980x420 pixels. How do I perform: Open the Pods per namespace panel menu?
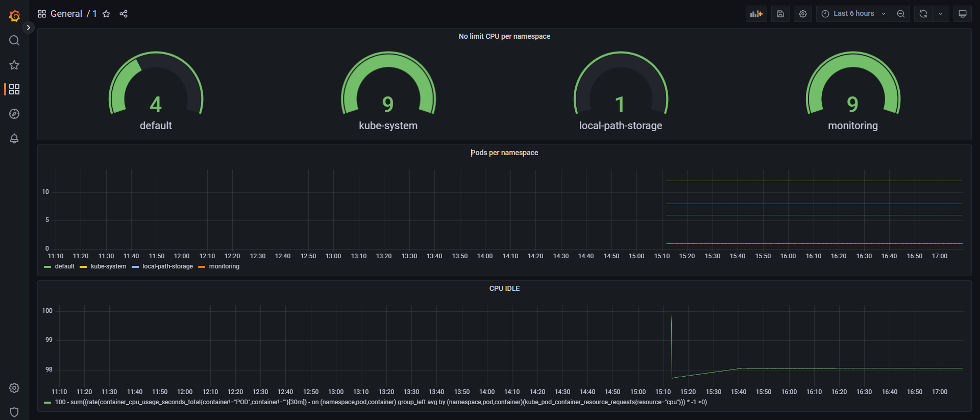[x=504, y=153]
